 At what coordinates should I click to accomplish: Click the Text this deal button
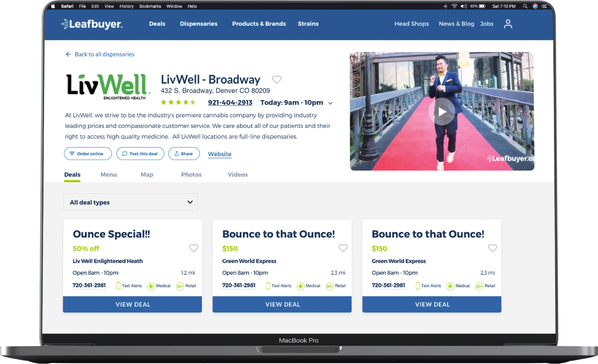[140, 154]
